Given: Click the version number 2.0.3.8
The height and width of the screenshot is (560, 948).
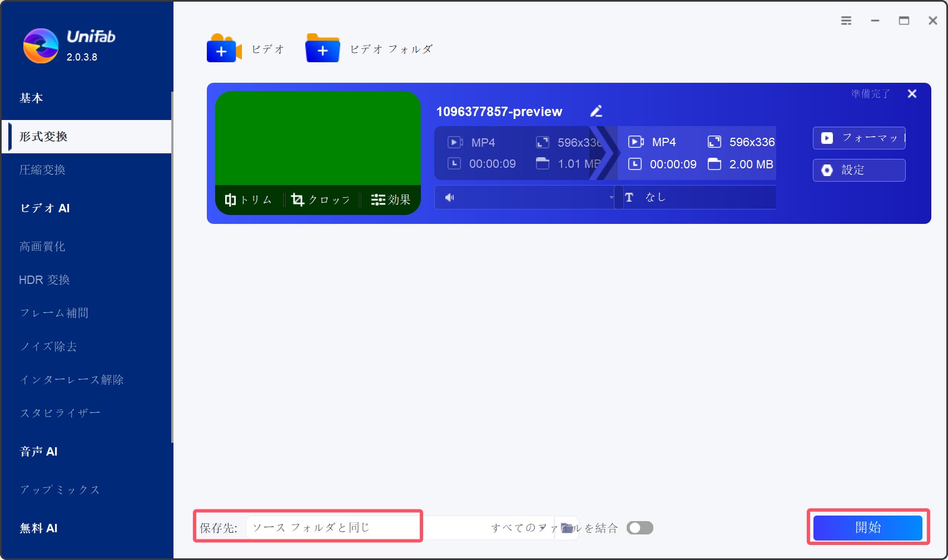Looking at the screenshot, I should (x=82, y=57).
